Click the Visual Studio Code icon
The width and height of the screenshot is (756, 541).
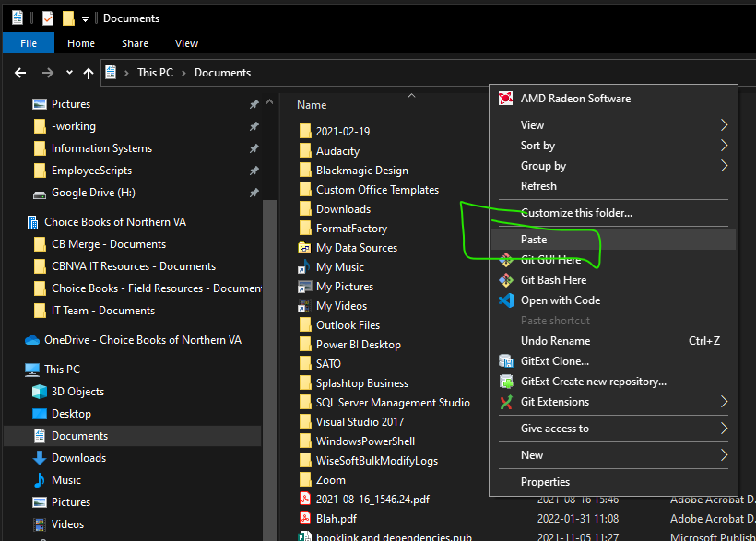click(506, 300)
